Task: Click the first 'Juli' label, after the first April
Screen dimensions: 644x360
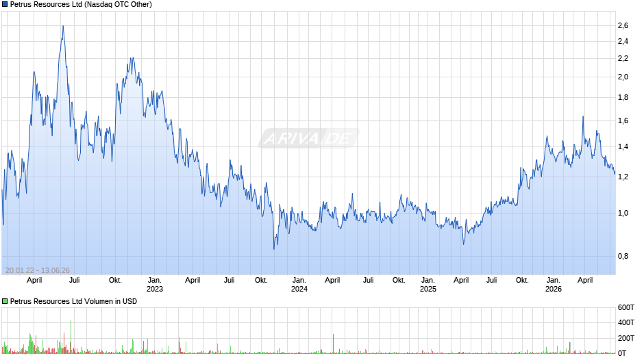Action: 75,281
